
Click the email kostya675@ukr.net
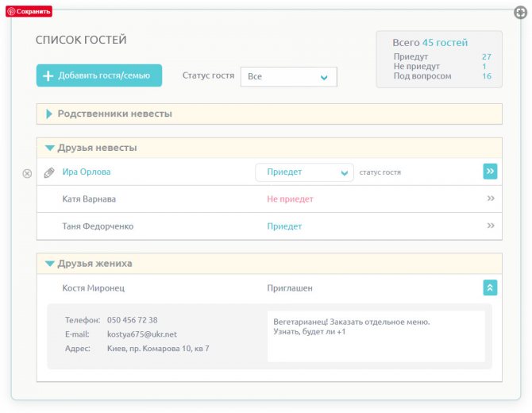click(142, 334)
